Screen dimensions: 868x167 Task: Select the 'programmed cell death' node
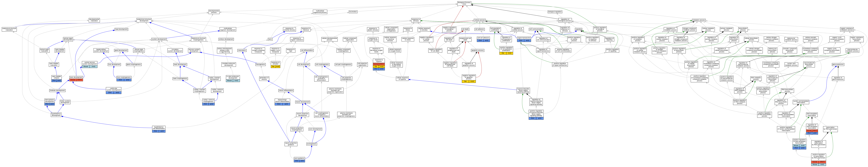pos(465,39)
